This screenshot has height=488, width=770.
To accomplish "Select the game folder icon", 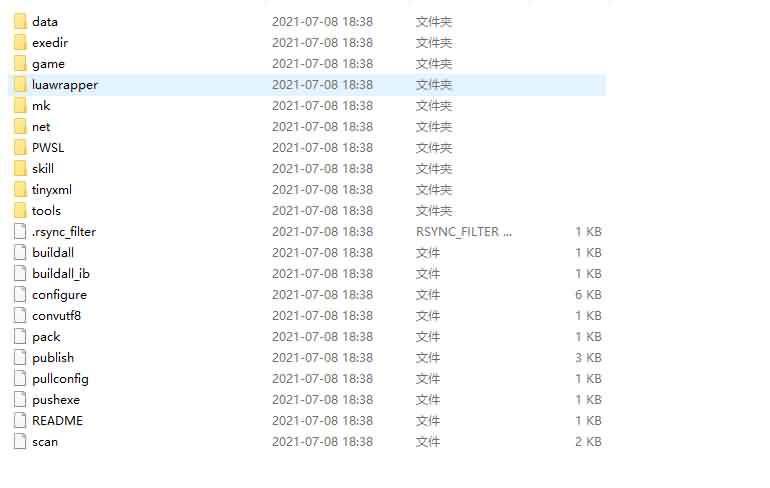I will coord(20,64).
